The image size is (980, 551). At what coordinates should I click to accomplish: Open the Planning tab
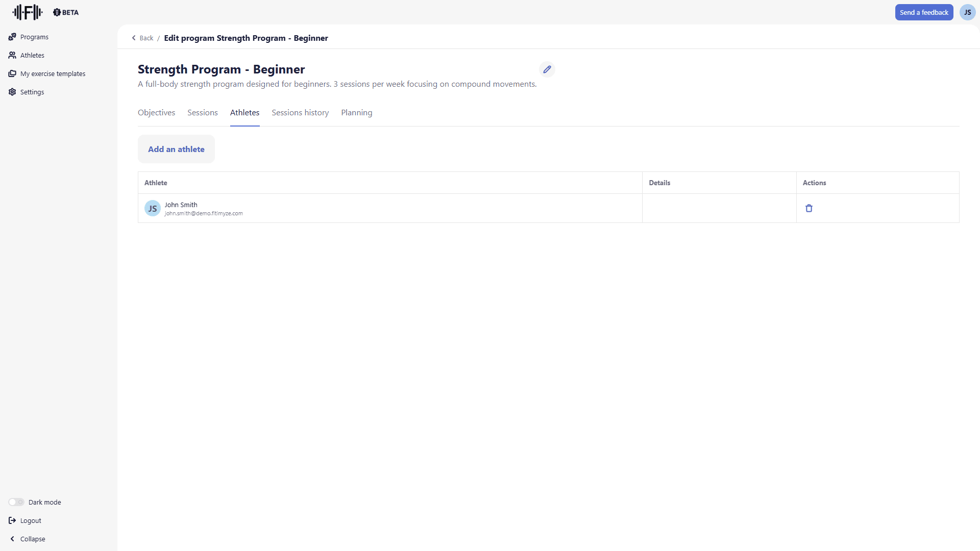tap(356, 113)
